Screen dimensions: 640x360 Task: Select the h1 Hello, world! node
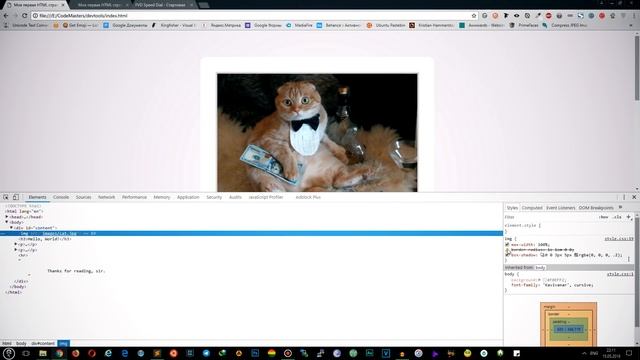[x=45, y=239]
